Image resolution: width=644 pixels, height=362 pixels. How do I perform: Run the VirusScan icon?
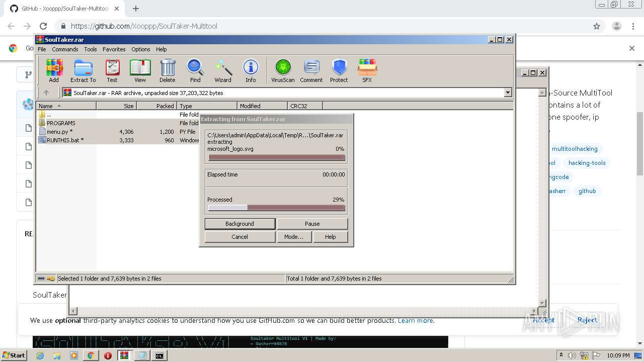(x=283, y=70)
